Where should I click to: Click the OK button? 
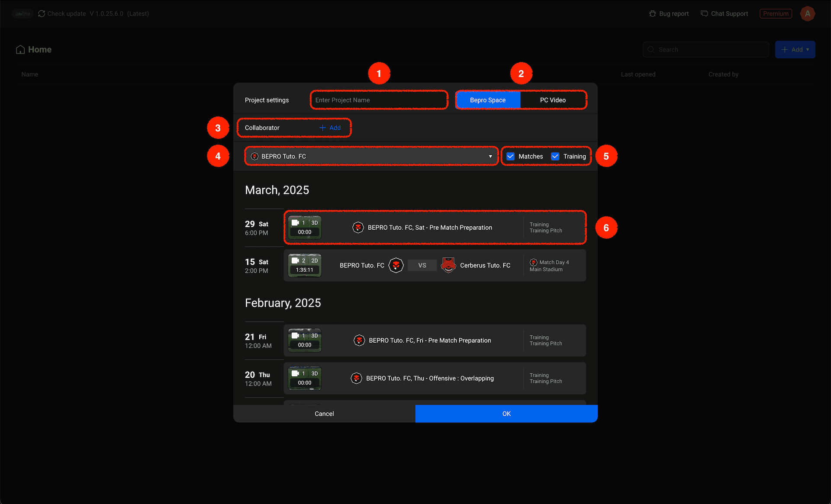[x=506, y=414]
